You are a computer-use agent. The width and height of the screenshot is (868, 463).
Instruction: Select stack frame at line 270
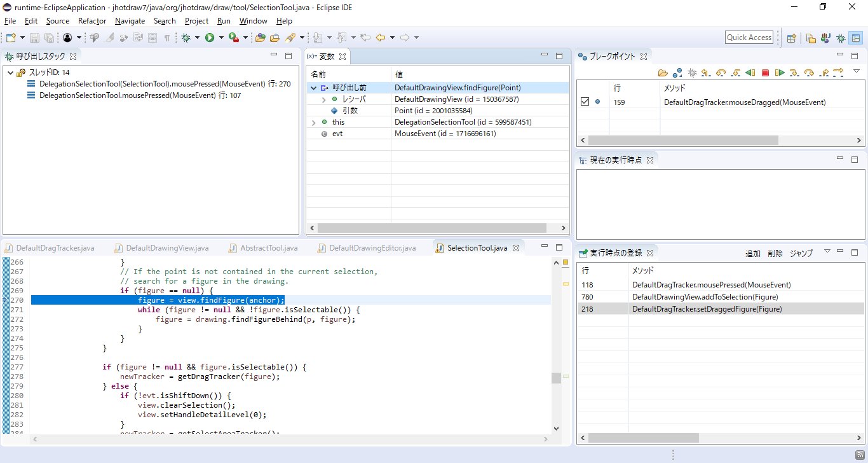(159, 84)
